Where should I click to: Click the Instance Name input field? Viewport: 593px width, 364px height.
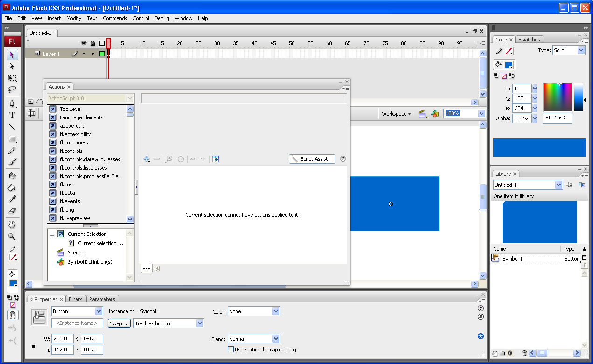pos(77,323)
